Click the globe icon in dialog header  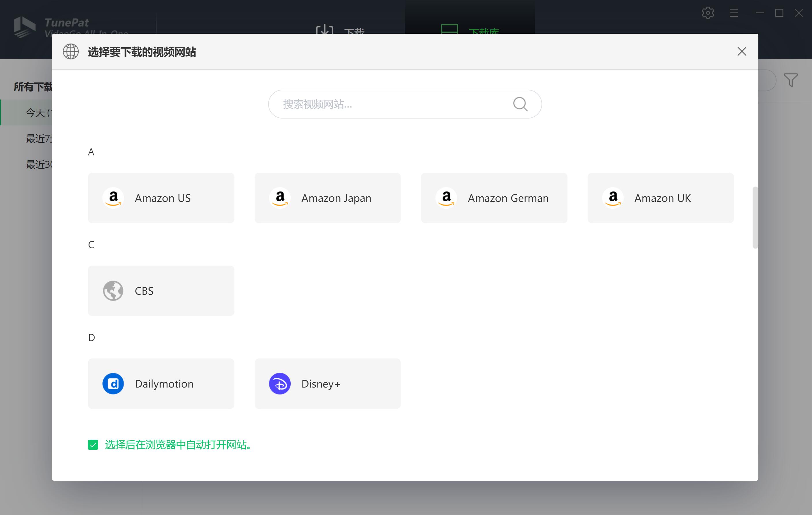[71, 51]
